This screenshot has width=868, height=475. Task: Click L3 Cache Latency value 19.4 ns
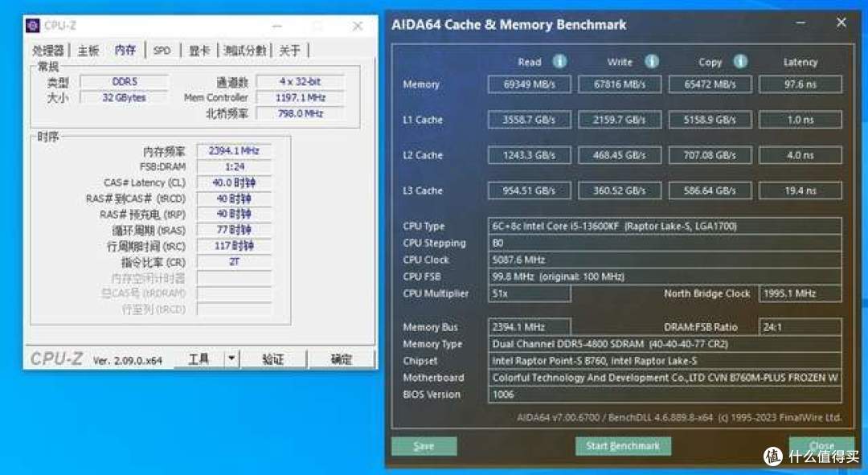[800, 190]
